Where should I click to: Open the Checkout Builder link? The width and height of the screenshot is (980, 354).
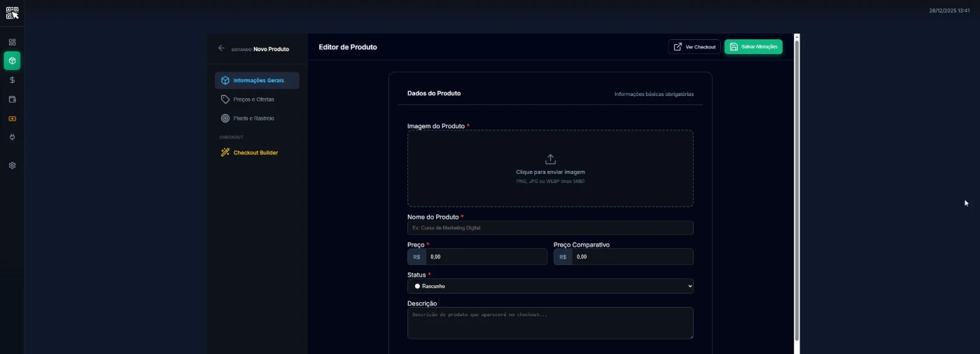coord(255,153)
